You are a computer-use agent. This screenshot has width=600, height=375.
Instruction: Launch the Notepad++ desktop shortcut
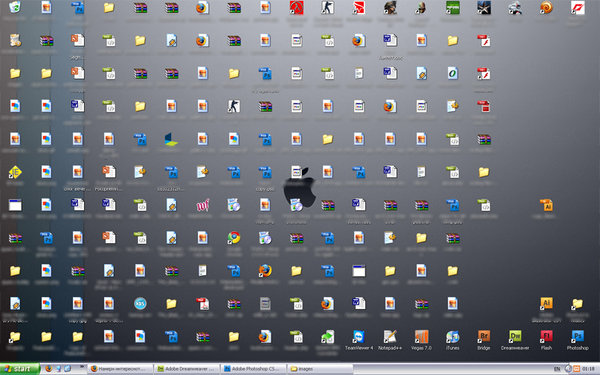(390, 340)
